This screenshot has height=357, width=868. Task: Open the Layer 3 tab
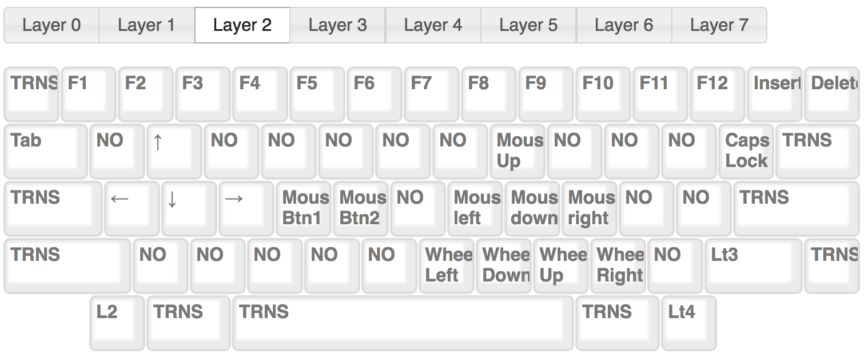pyautogui.click(x=337, y=25)
